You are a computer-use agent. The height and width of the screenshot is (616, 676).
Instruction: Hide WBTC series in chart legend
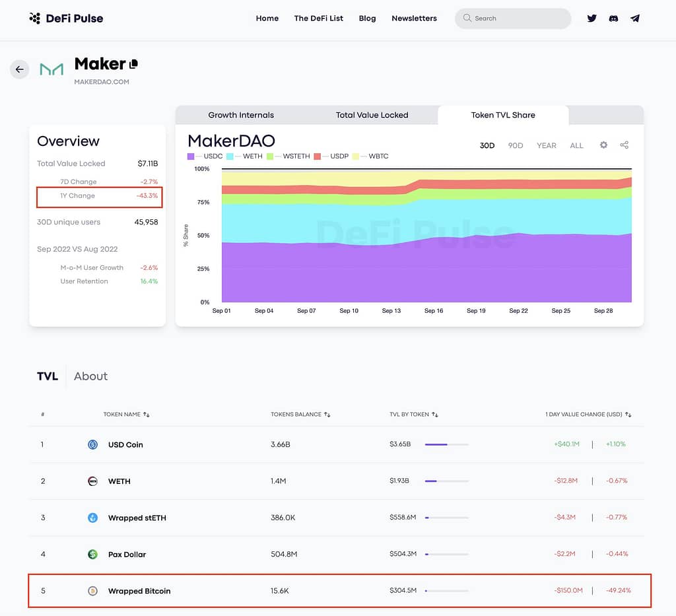click(x=373, y=156)
